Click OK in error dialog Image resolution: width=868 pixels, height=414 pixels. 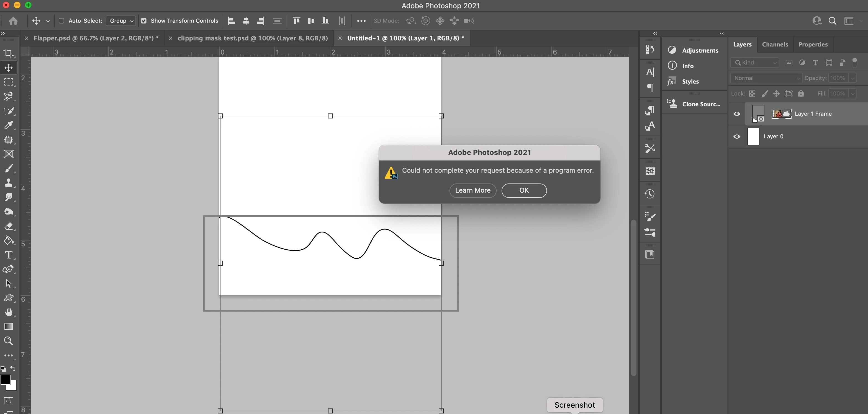[x=524, y=190]
